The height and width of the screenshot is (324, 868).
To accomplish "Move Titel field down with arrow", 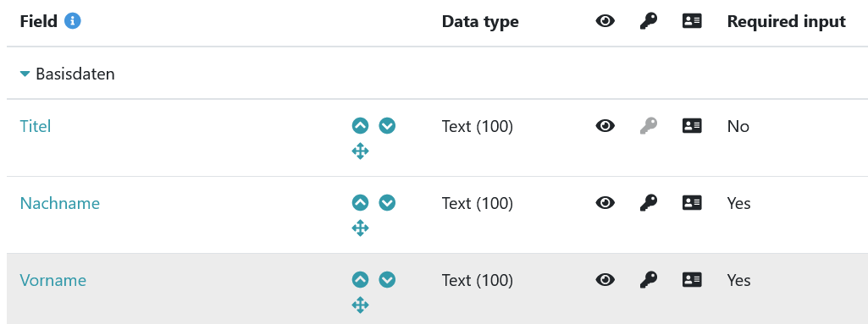I will [388, 126].
